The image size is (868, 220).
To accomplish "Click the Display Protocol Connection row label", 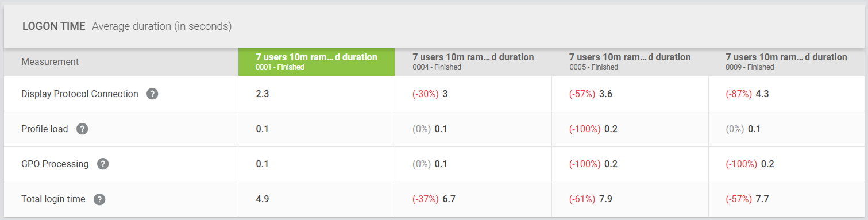I will 80,94.
